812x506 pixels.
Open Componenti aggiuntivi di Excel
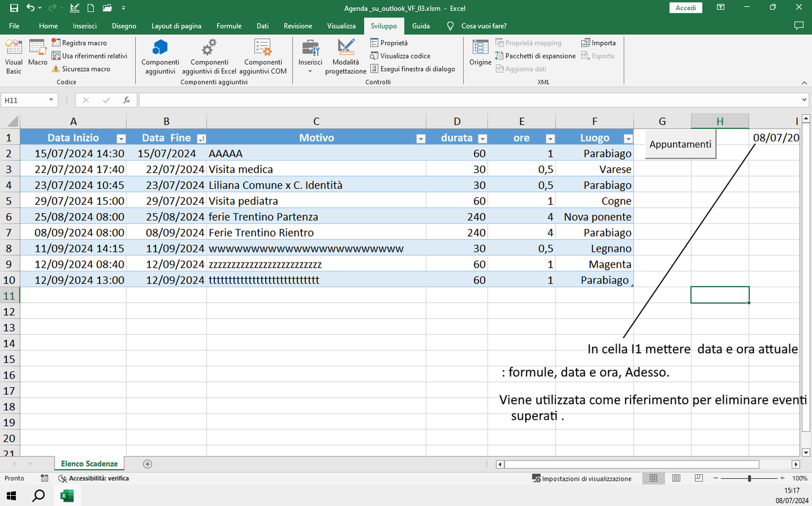209,56
